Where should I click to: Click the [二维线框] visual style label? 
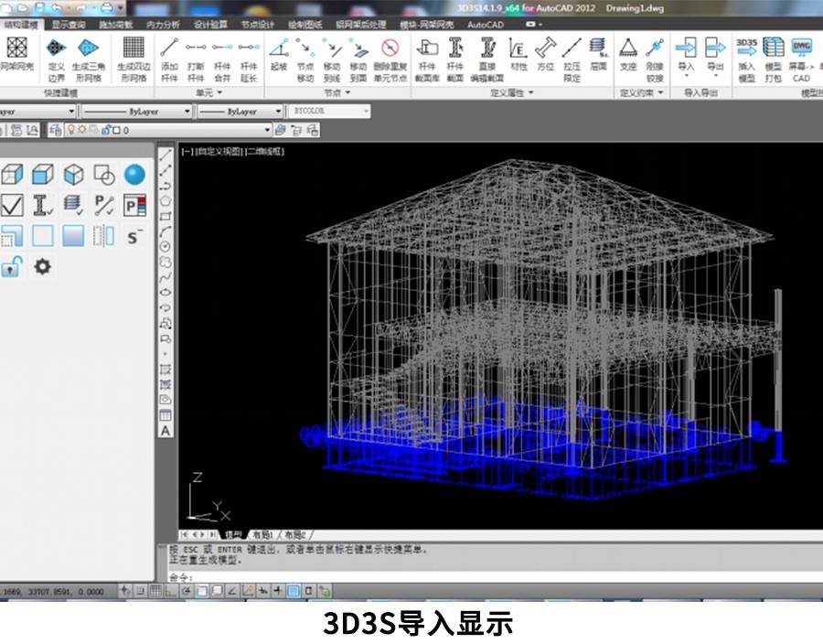265,152
